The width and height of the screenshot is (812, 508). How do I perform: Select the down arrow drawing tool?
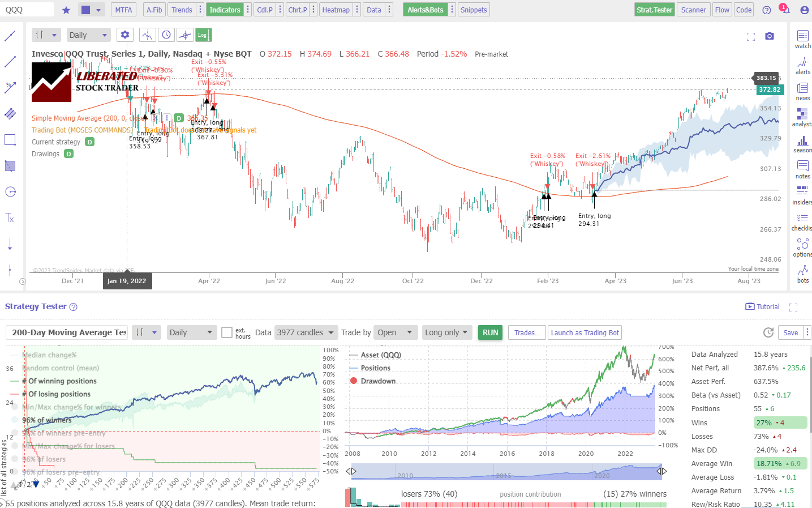(10, 245)
